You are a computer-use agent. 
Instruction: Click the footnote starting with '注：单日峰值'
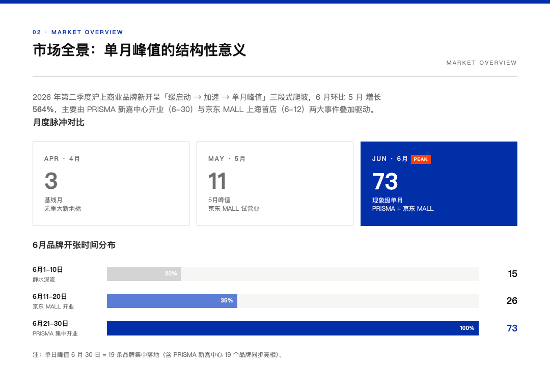(x=158, y=355)
